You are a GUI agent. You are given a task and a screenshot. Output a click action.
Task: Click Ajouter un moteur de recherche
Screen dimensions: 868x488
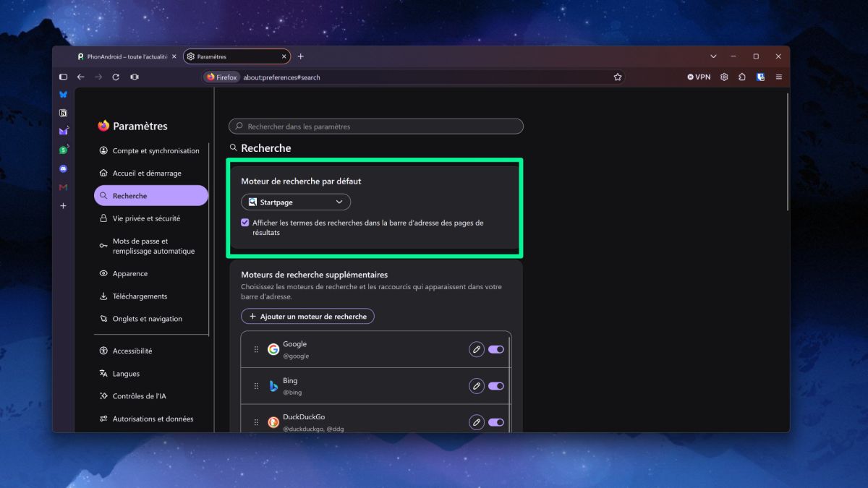tap(307, 317)
